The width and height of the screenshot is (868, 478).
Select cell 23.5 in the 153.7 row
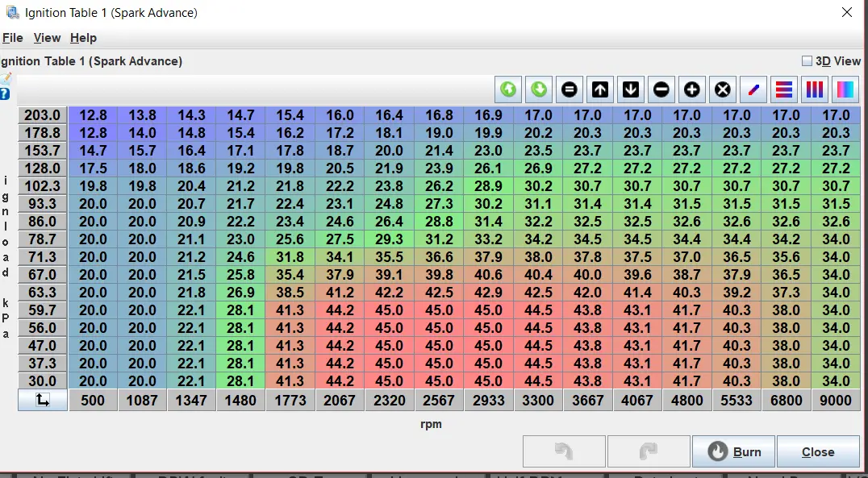[x=539, y=151]
